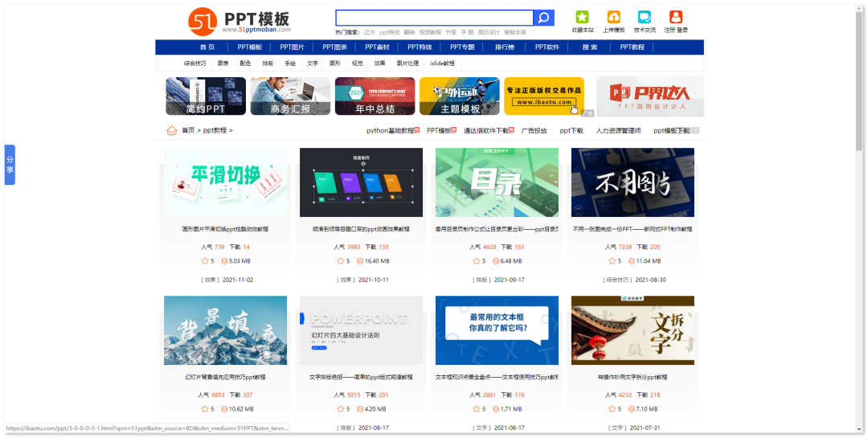Open PPT专题 in the navigation bar
The image size is (868, 438).
(x=462, y=47)
